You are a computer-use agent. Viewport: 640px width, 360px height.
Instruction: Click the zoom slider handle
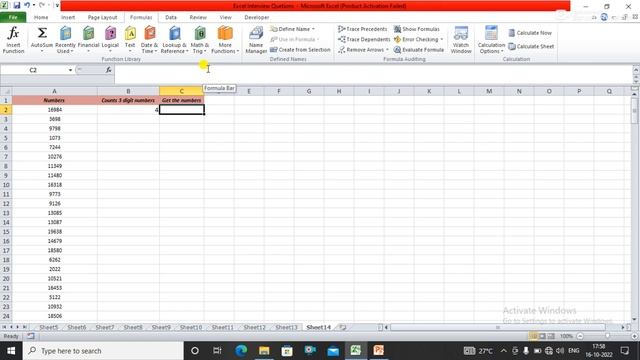607,336
